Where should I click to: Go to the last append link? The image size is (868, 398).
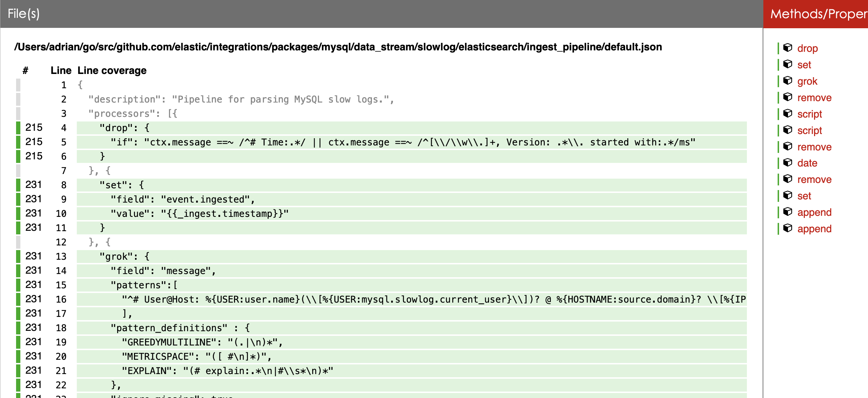814,229
